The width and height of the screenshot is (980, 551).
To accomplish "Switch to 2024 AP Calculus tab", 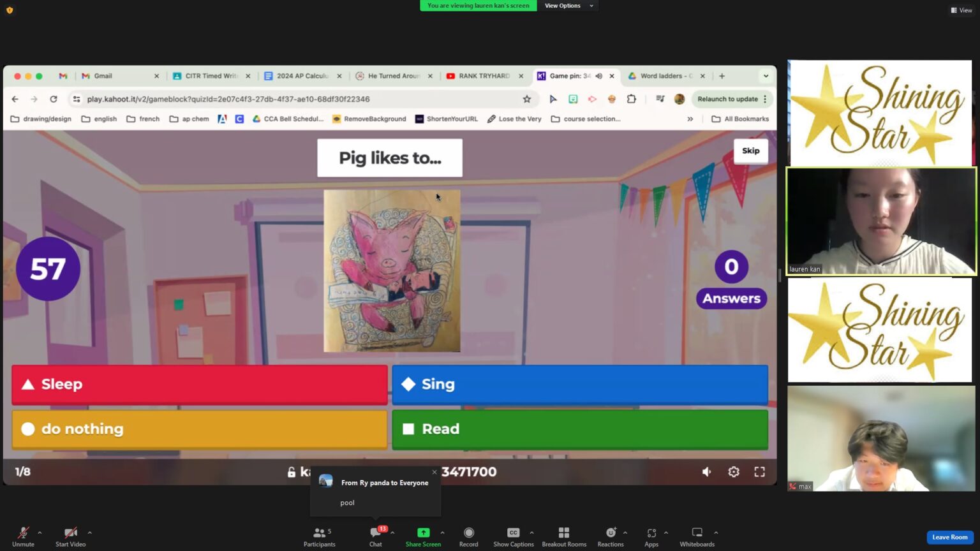I will click(303, 76).
